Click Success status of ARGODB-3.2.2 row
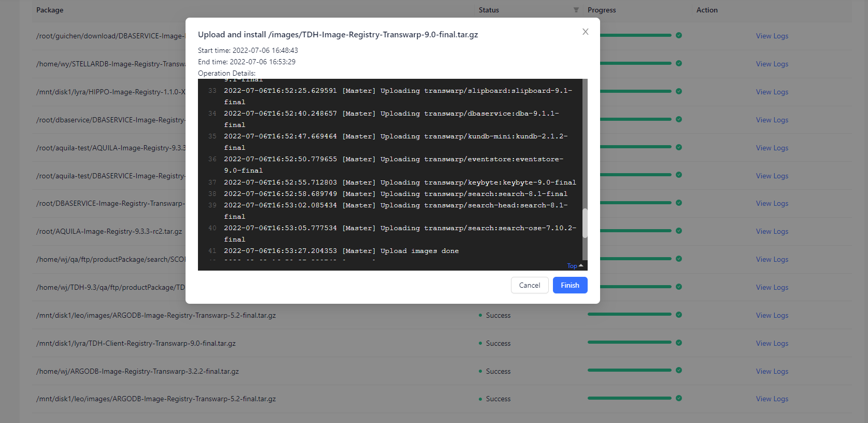This screenshot has width=868, height=423. click(x=498, y=371)
